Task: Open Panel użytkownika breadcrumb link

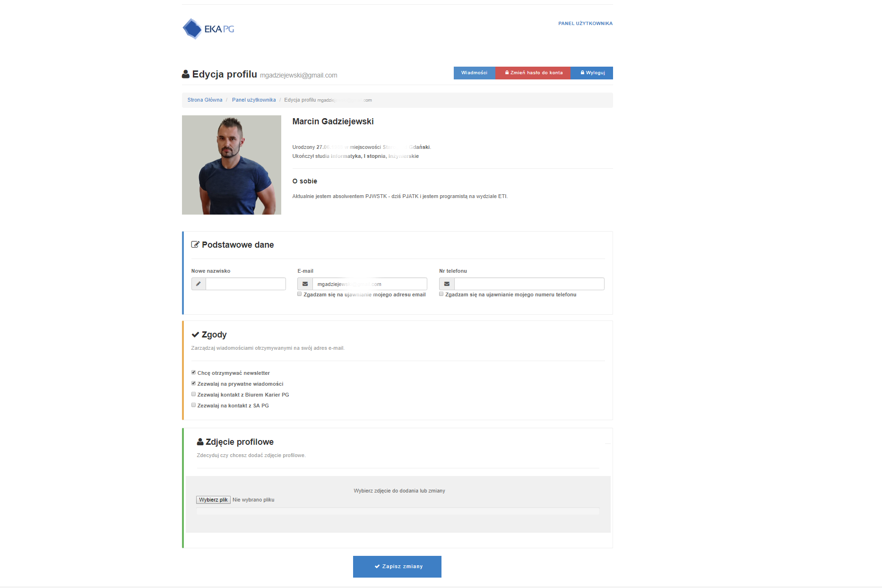Action: (x=254, y=100)
